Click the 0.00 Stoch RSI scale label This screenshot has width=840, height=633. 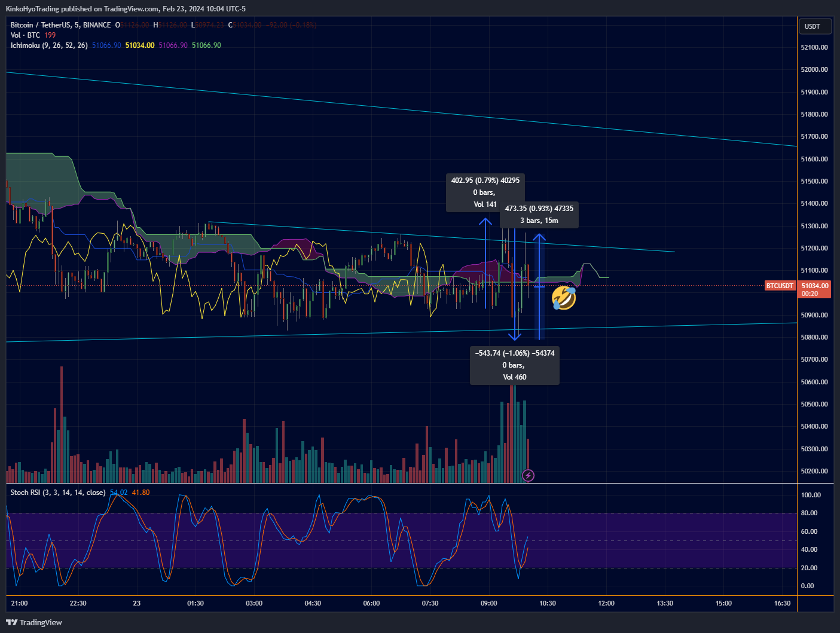(x=807, y=586)
